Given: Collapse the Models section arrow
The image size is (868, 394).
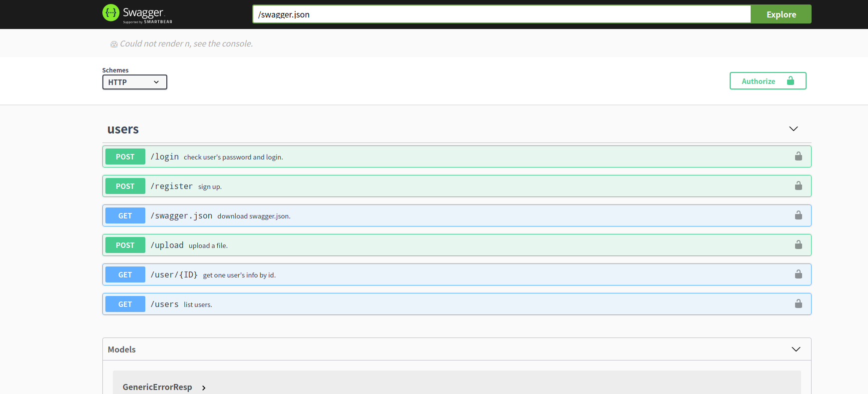Looking at the screenshot, I should (796, 349).
